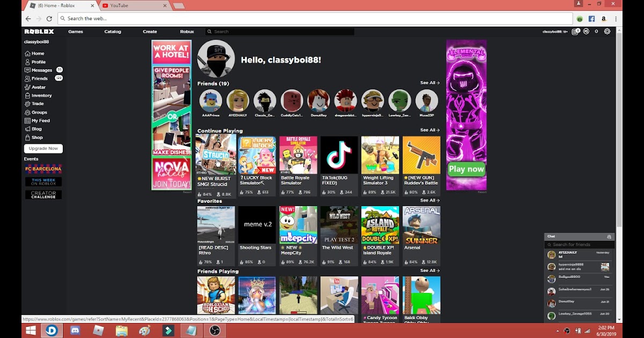The width and height of the screenshot is (644, 338).
Task: Open My Feed in the sidebar
Action: pos(37,121)
